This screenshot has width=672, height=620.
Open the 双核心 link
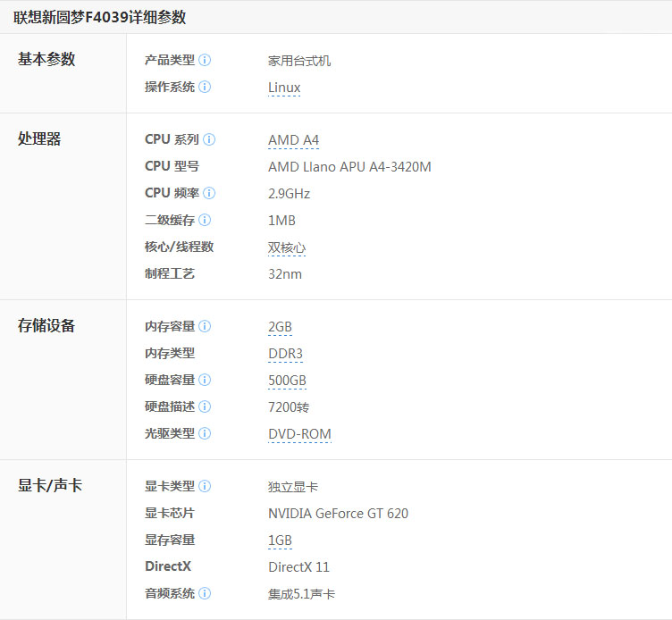pos(287,247)
